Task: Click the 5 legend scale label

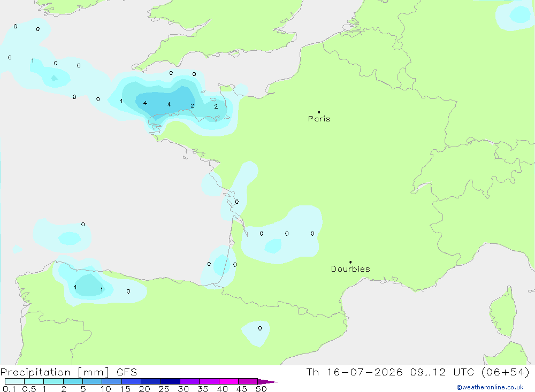Action: (83, 389)
